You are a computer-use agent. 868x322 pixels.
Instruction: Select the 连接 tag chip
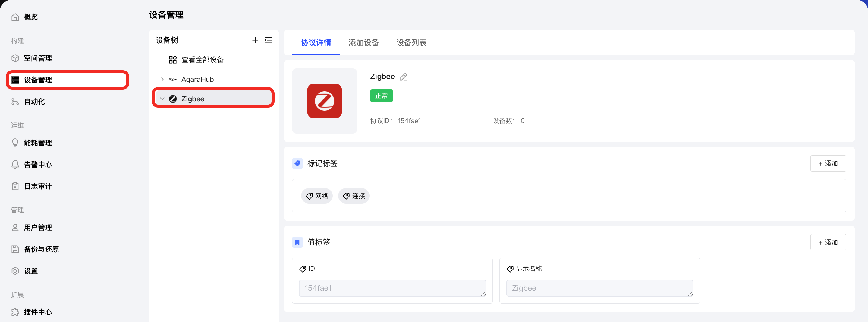click(x=354, y=196)
